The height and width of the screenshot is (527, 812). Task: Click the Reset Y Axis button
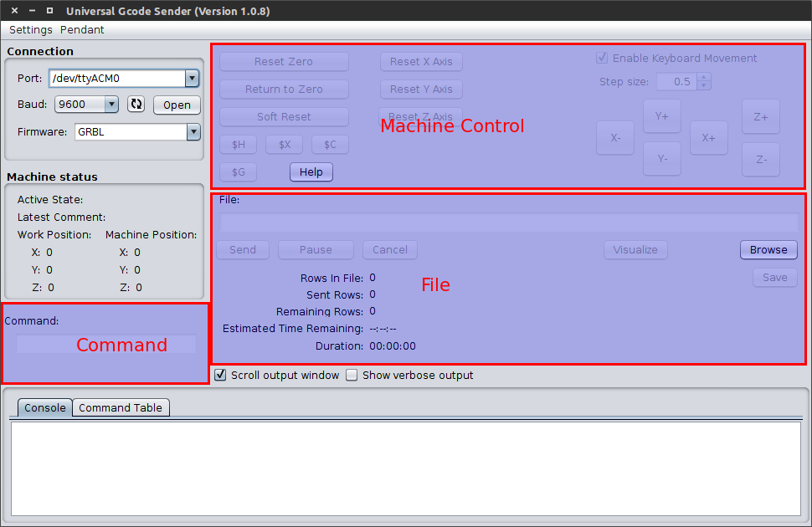421,89
